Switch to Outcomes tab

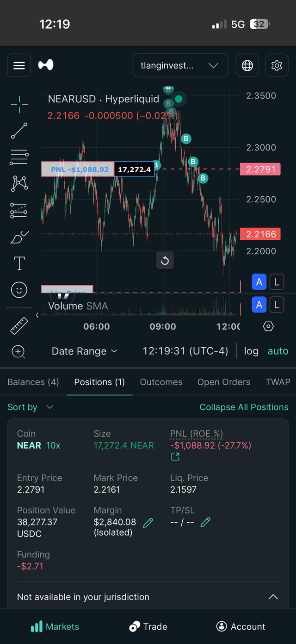coord(161,382)
